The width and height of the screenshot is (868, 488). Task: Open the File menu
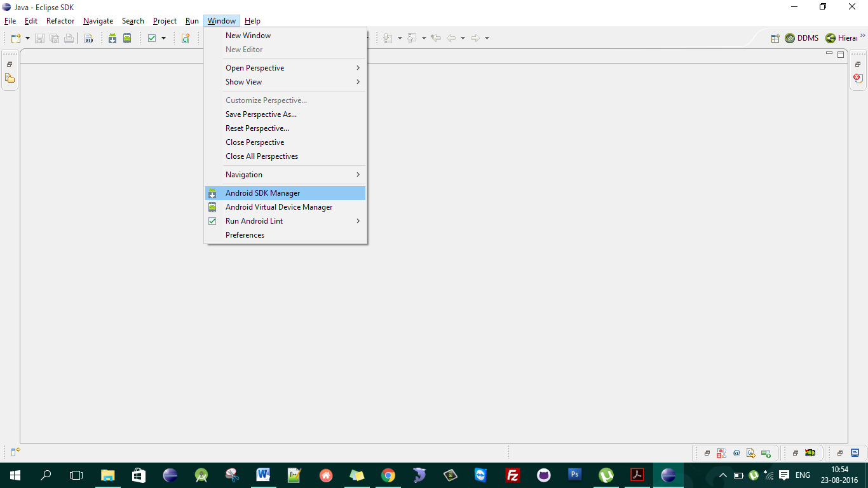(10, 21)
